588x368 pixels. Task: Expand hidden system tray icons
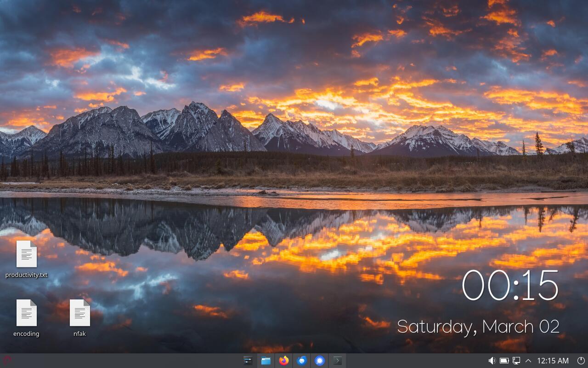tap(528, 361)
